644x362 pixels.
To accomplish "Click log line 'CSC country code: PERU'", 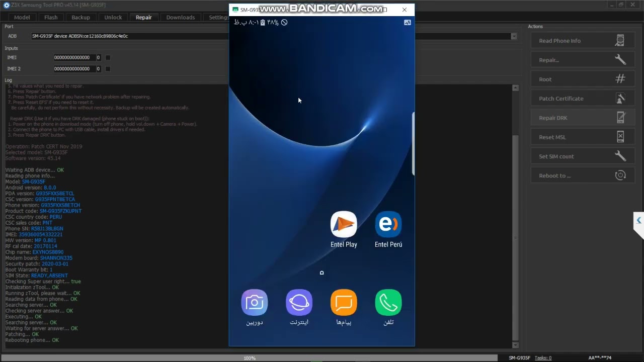I will [x=34, y=217].
